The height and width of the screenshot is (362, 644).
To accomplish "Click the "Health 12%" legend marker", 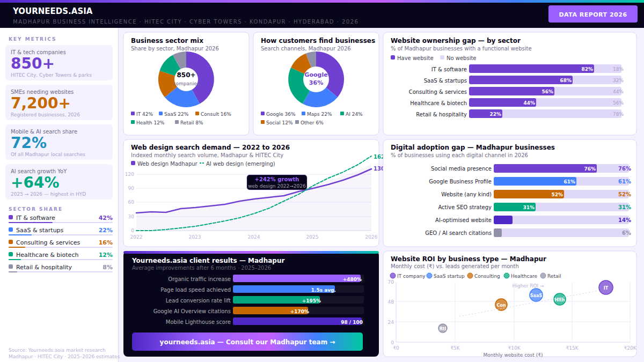I will [133, 122].
